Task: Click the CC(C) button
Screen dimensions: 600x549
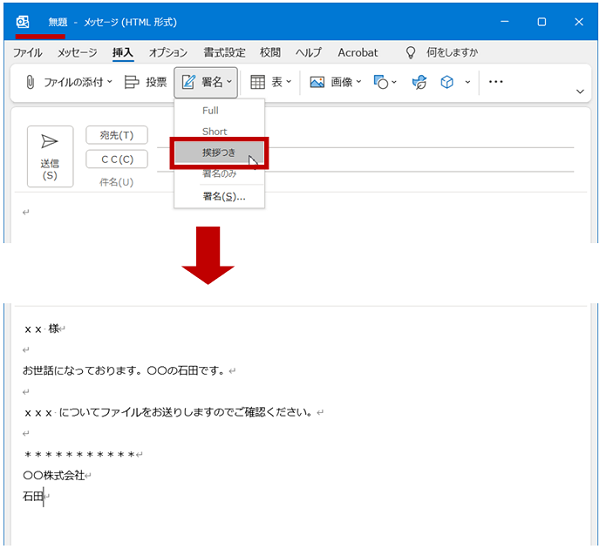Action: point(116,159)
